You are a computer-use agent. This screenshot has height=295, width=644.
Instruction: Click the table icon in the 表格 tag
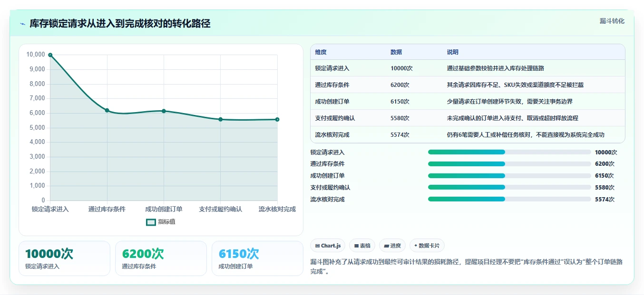pyautogui.click(x=356, y=246)
